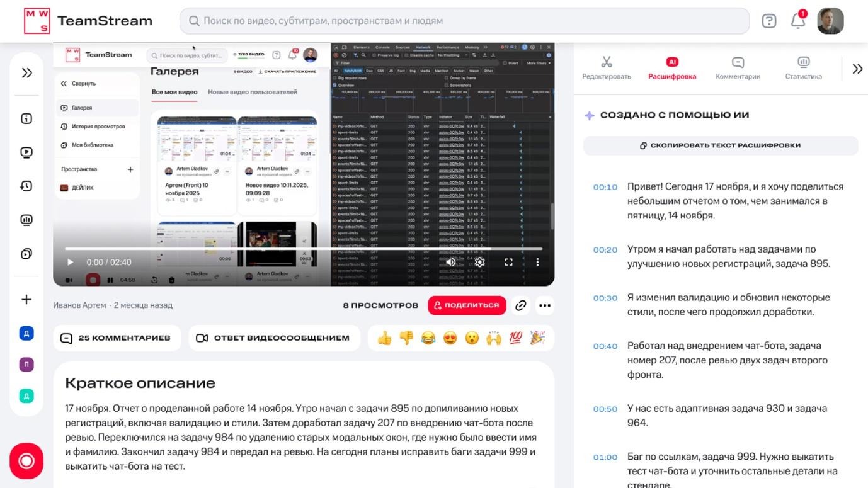Click the search field at the top
This screenshot has height=488, width=868.
click(463, 21)
